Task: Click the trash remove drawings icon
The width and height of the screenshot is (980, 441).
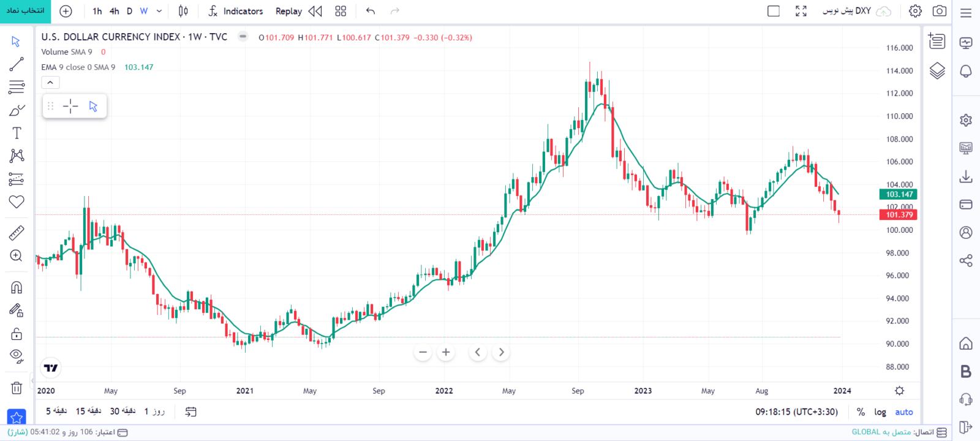Action: tap(17, 388)
